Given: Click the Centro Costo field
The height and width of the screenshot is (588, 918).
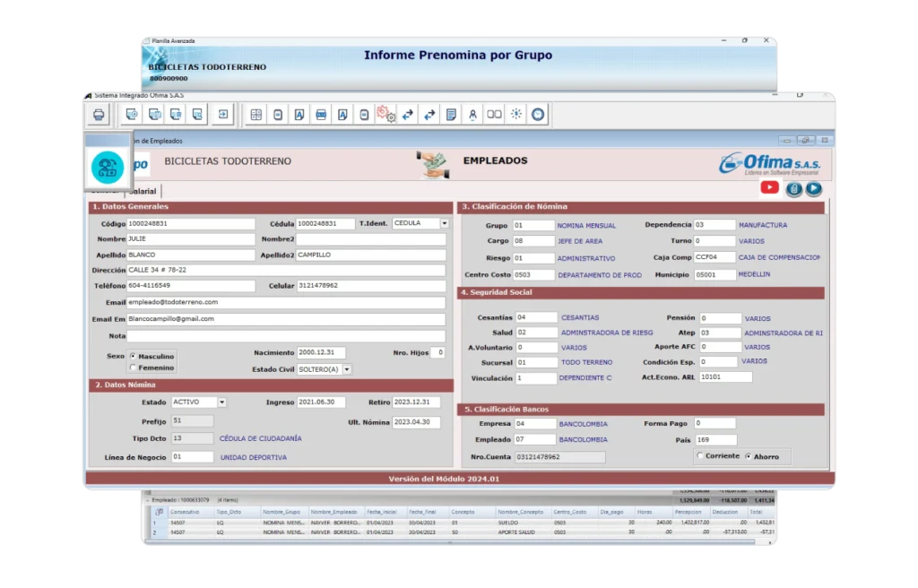Looking at the screenshot, I should (534, 274).
